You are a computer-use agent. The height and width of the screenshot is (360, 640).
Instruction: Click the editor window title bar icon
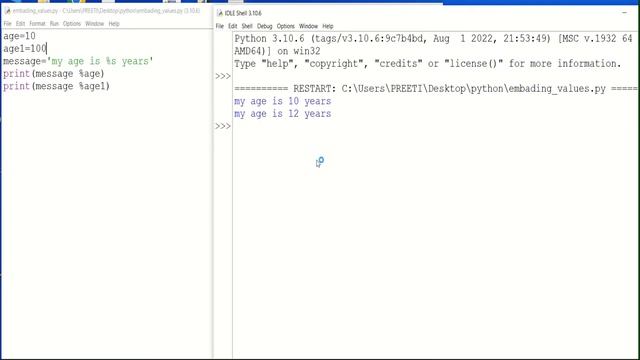pos(7,11)
